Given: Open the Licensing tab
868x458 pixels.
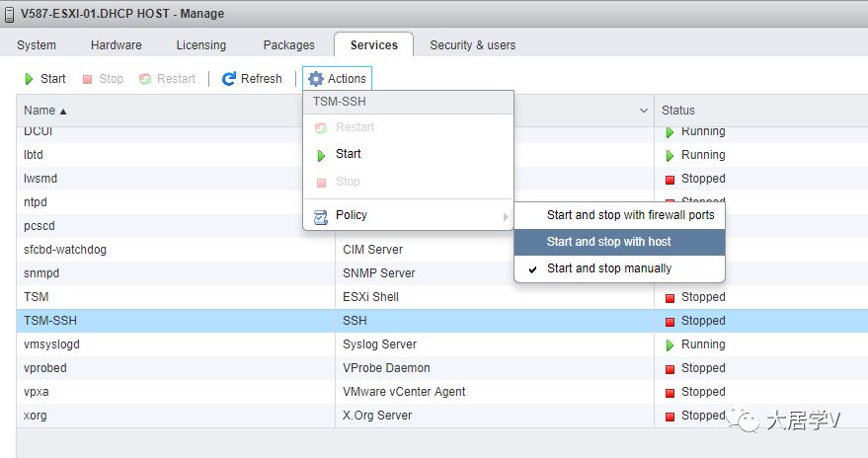Looking at the screenshot, I should [201, 45].
